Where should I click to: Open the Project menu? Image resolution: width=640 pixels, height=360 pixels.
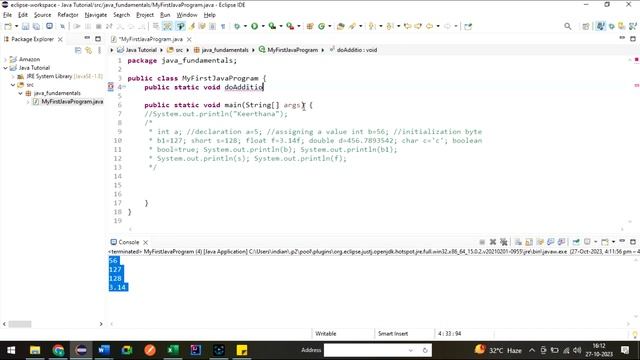pyautogui.click(x=145, y=15)
